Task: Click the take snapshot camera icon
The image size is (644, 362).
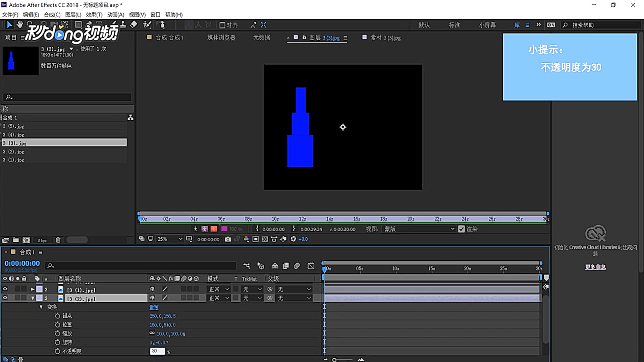Action: [228, 239]
